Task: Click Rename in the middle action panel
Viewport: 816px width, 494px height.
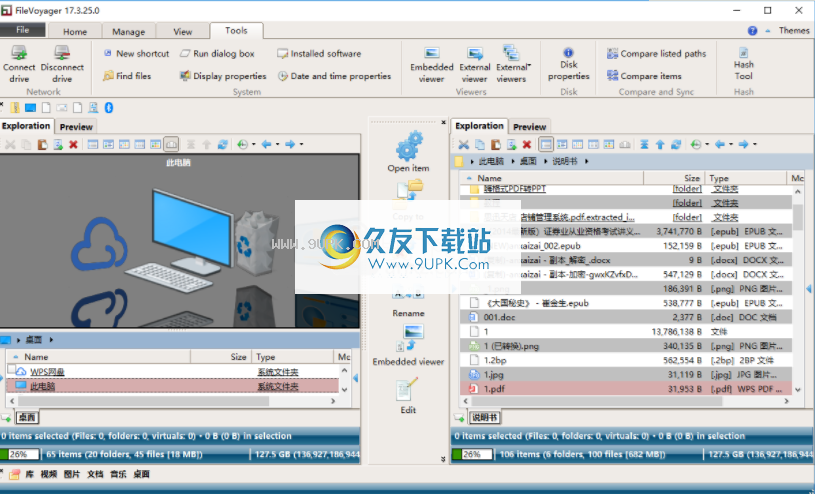Action: tap(409, 313)
